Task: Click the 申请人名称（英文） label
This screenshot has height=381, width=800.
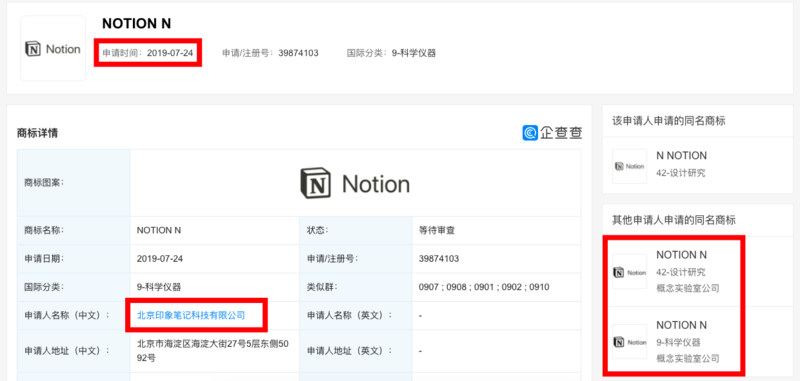Action: (350, 315)
